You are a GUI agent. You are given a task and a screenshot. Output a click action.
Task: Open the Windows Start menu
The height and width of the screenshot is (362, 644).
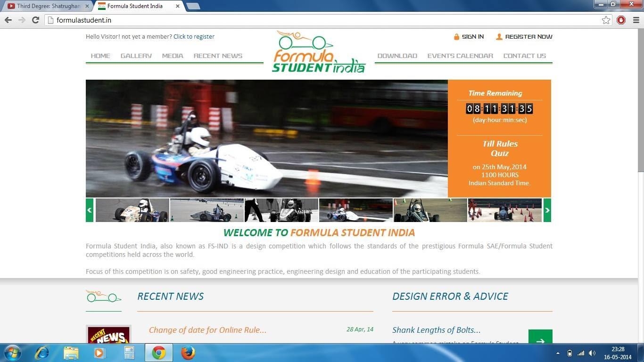click(x=12, y=353)
